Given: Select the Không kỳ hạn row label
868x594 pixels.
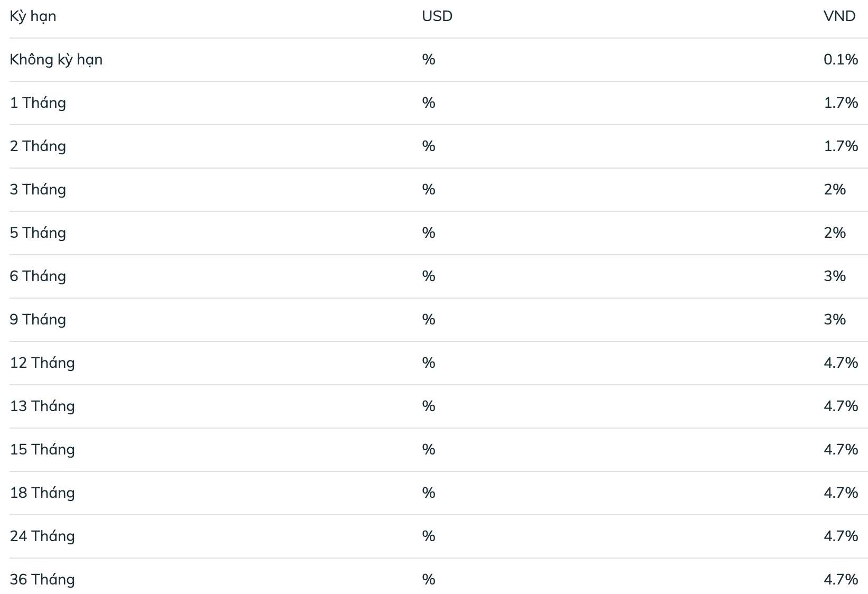Looking at the screenshot, I should click(56, 60).
